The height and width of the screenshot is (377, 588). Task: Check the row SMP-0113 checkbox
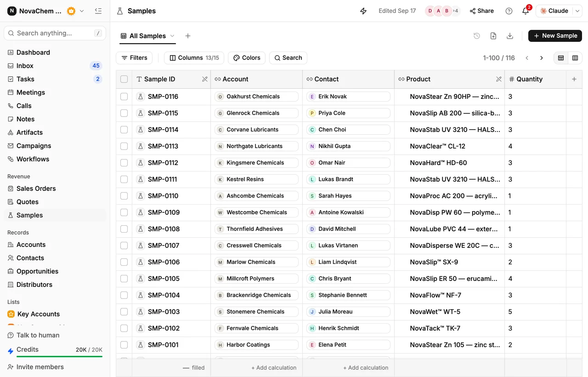(124, 146)
